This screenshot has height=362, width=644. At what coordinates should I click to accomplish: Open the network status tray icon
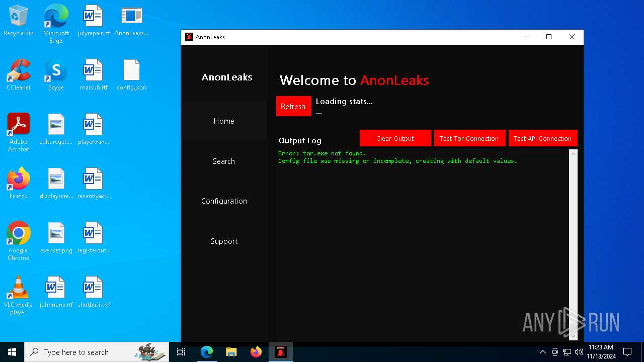[567, 352]
